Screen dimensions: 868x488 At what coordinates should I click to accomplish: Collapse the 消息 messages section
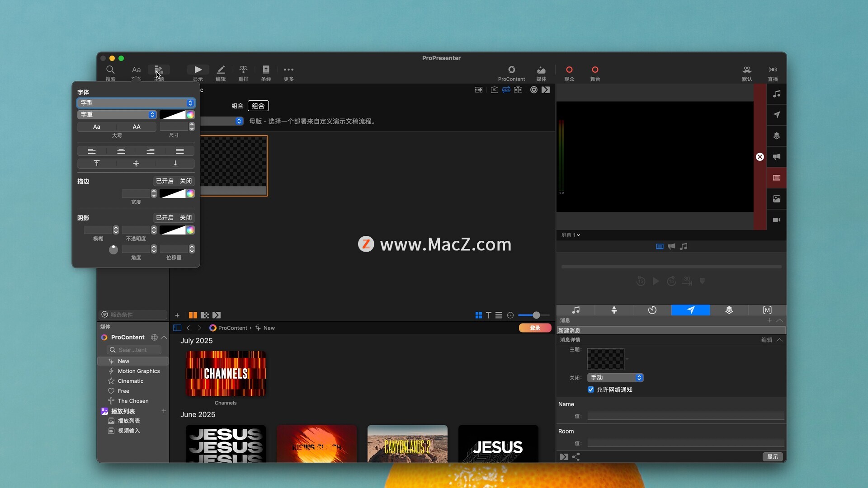[779, 320]
